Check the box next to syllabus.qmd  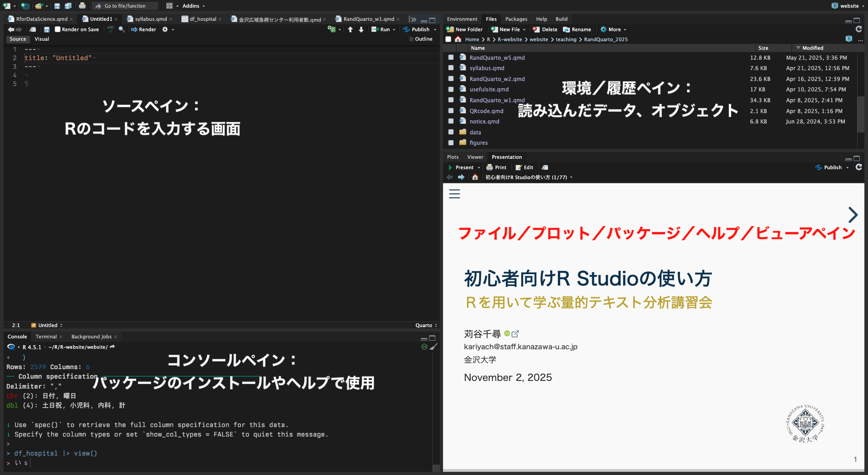pos(451,68)
